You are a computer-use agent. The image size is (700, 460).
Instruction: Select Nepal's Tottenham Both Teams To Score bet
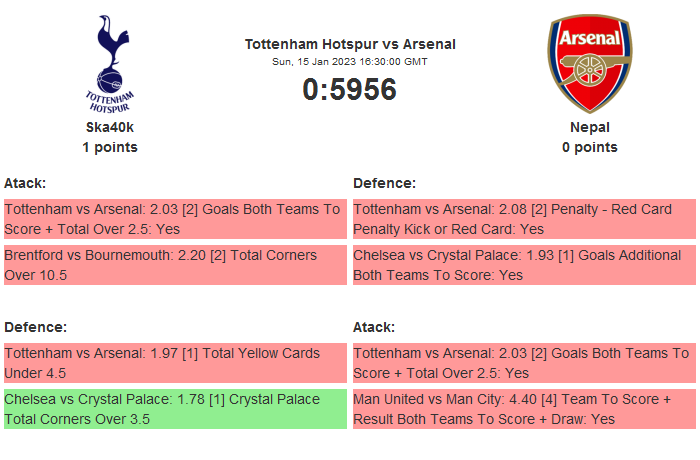coord(523,363)
